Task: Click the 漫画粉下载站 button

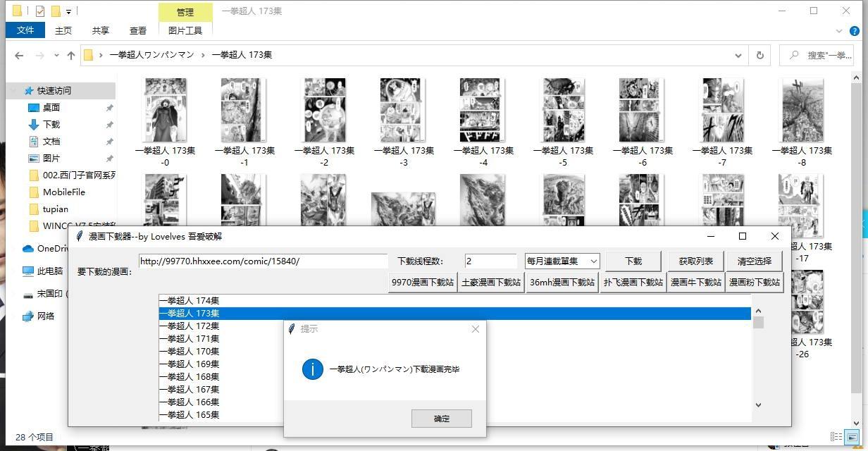Action: coord(755,282)
